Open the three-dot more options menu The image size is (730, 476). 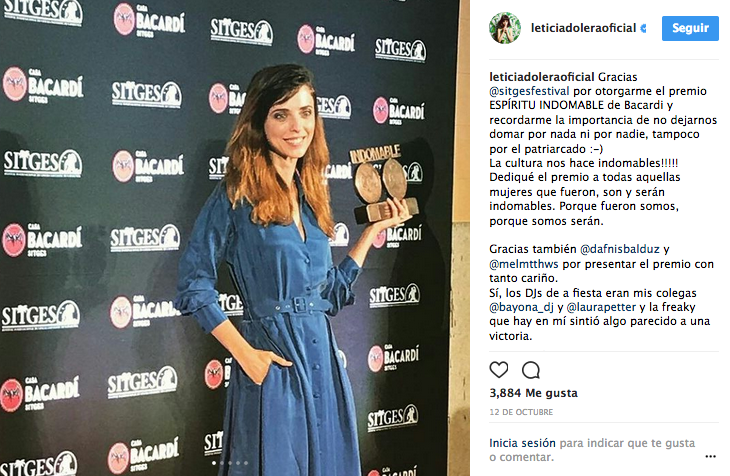(x=710, y=456)
